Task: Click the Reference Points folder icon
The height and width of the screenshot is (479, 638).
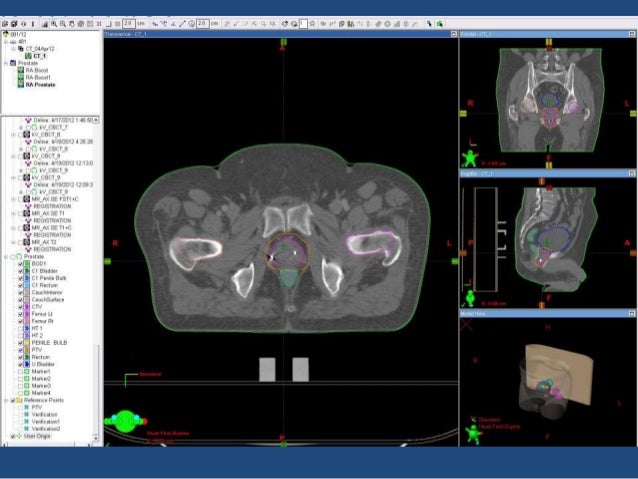Action: (19, 400)
